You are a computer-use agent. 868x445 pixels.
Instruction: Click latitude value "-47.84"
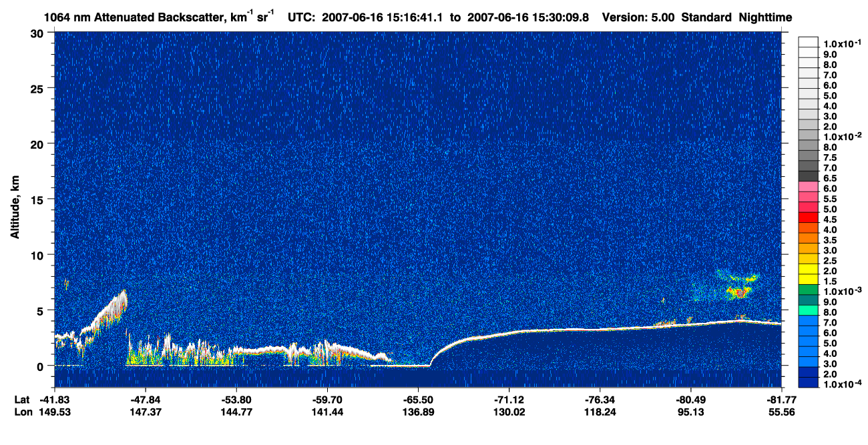pos(145,400)
